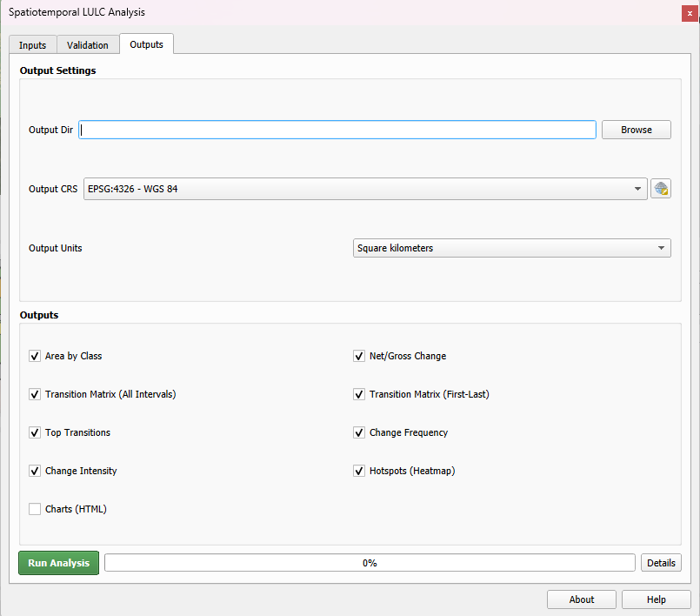Enable the Charts (HTML) output
700x616 pixels.
coord(34,509)
